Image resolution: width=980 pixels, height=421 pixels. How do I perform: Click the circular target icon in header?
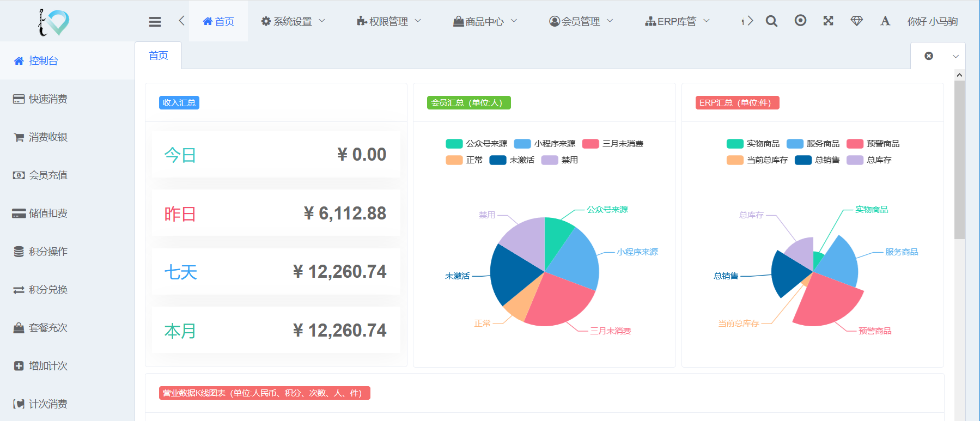(x=800, y=20)
